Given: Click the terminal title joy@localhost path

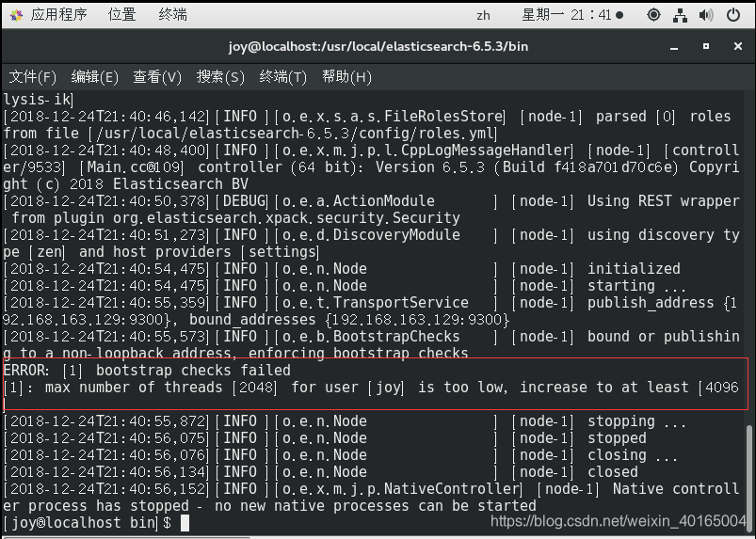Looking at the screenshot, I should click(378, 46).
